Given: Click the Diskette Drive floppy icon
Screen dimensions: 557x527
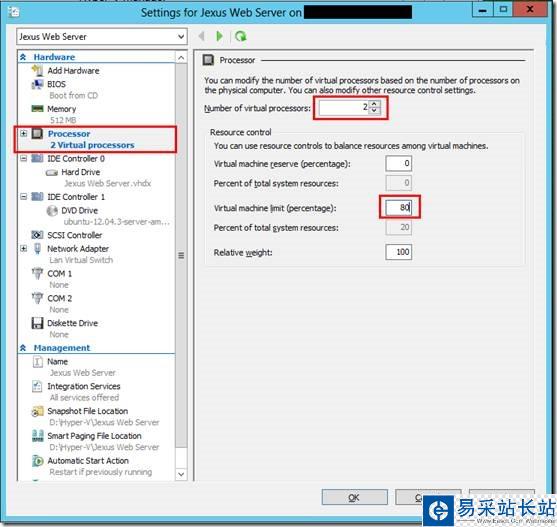Looking at the screenshot, I should (37, 323).
